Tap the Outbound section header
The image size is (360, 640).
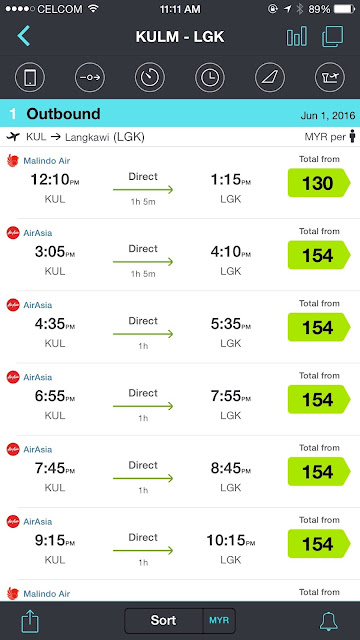[x=180, y=113]
